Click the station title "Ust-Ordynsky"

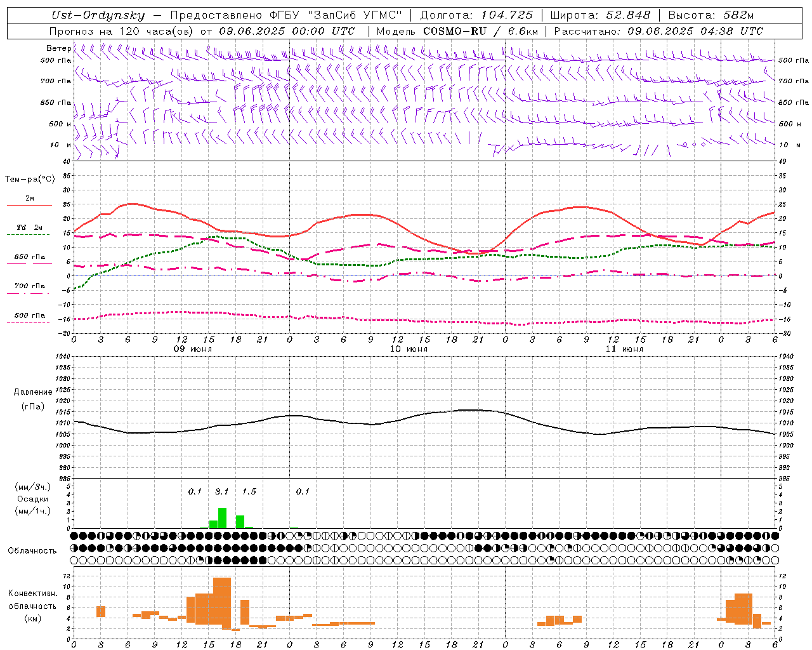click(x=98, y=15)
